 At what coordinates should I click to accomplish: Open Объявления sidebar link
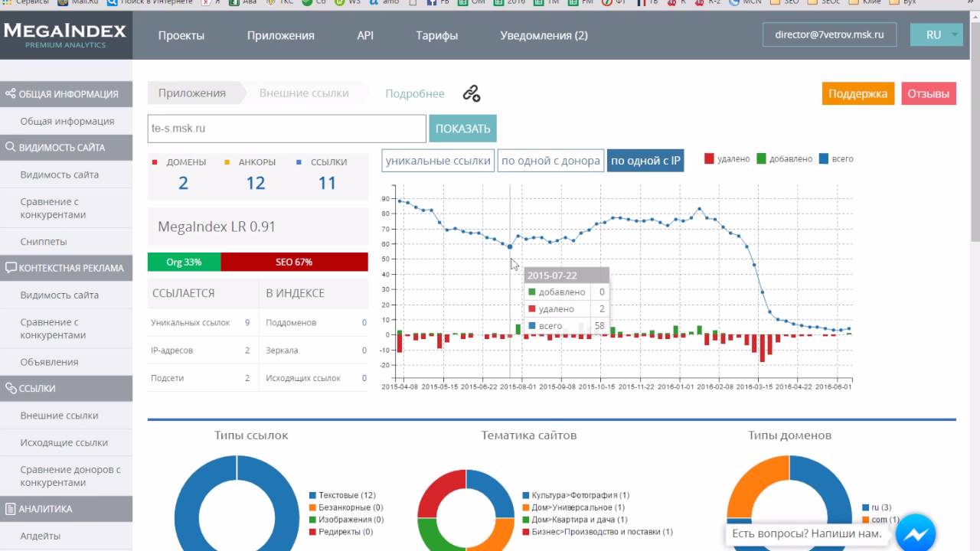click(x=49, y=362)
